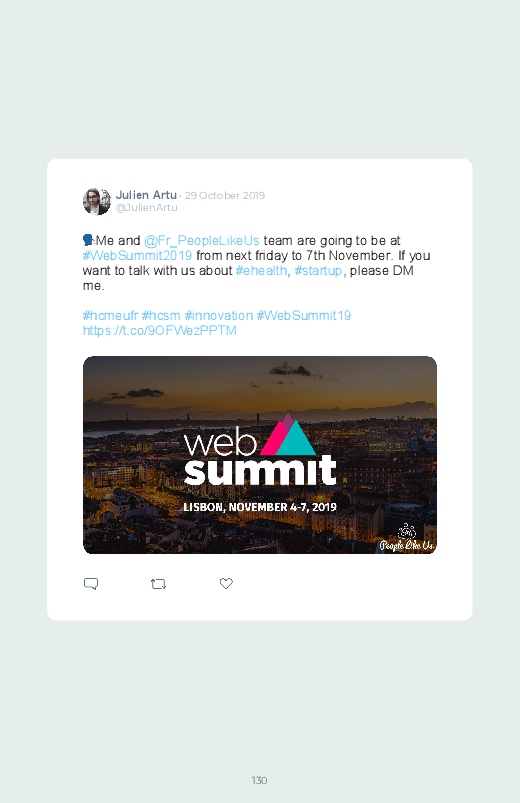
Task: Open the #WebSummit19 hashtag
Action: coord(303,315)
